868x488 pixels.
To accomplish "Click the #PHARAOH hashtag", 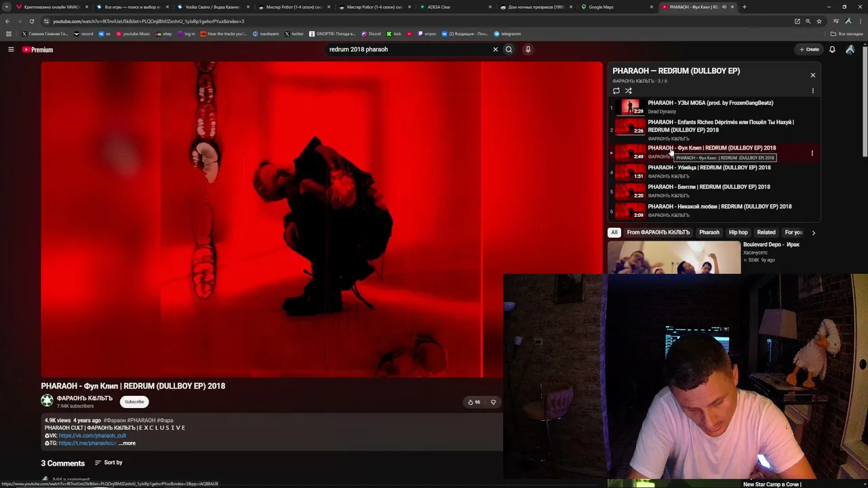I will click(x=141, y=421).
